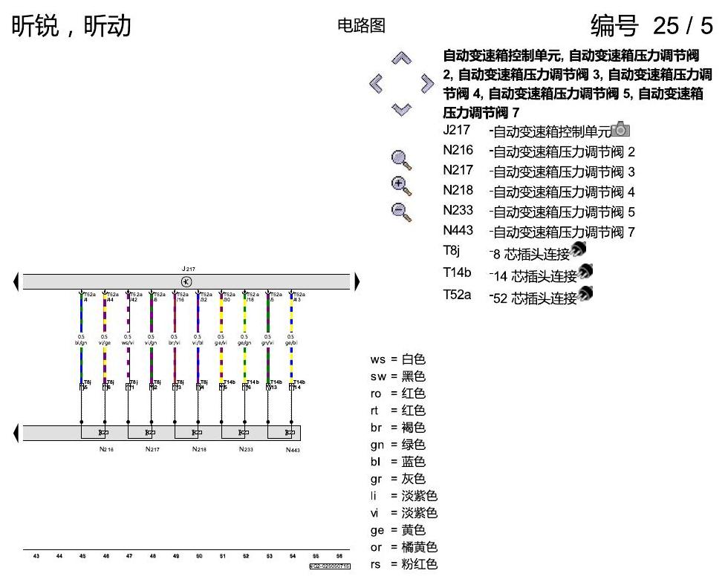728x585 pixels.
Task: Select the T52a entry in component list
Action: tap(510, 297)
